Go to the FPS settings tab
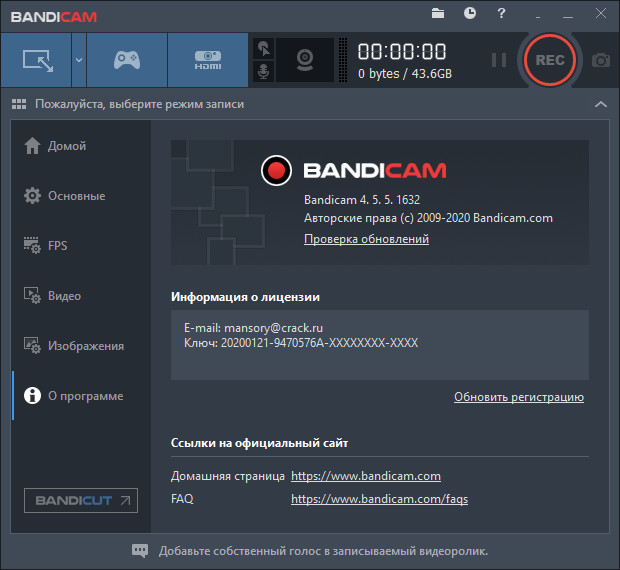The width and height of the screenshot is (620, 570). click(x=57, y=246)
